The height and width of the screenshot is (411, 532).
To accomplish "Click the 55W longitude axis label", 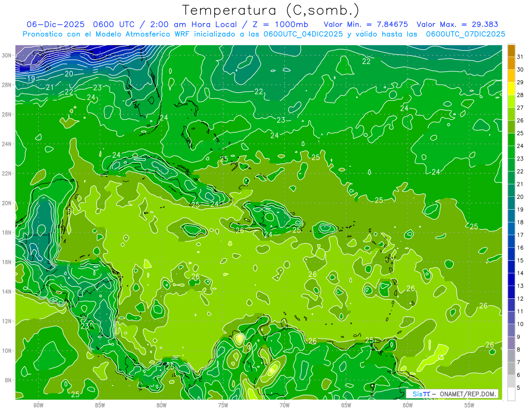I will [x=469, y=405].
